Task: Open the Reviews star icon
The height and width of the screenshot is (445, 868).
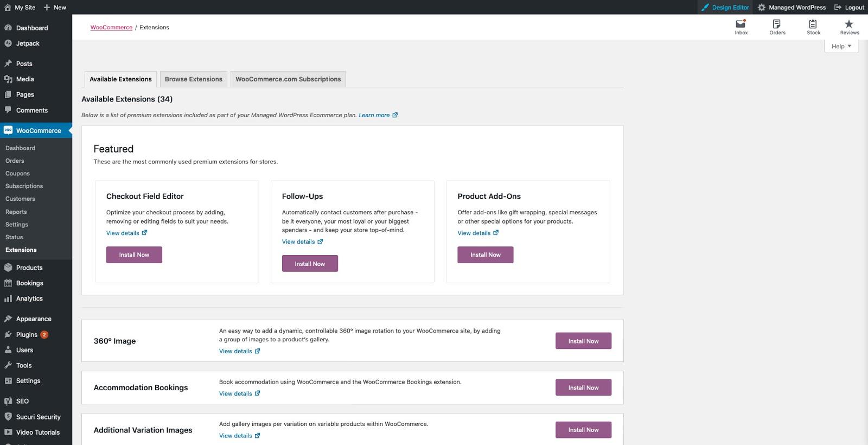Action: click(x=849, y=24)
